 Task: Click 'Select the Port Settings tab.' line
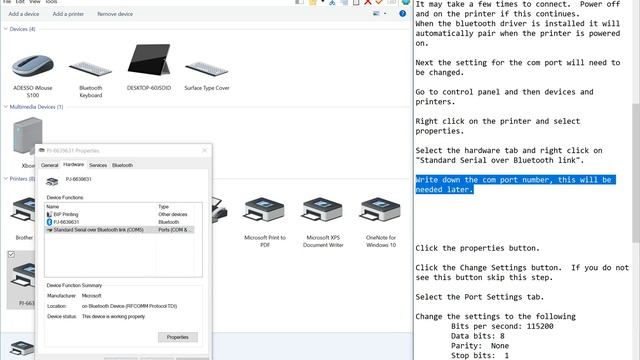pyautogui.click(x=480, y=297)
